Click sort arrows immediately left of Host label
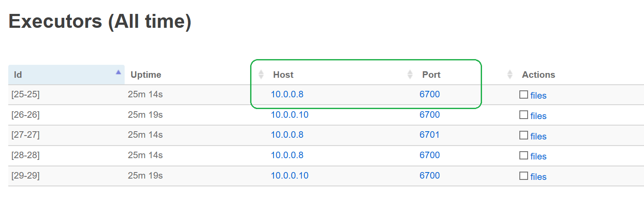Screen dimensions: 644x199 [x=261, y=75]
